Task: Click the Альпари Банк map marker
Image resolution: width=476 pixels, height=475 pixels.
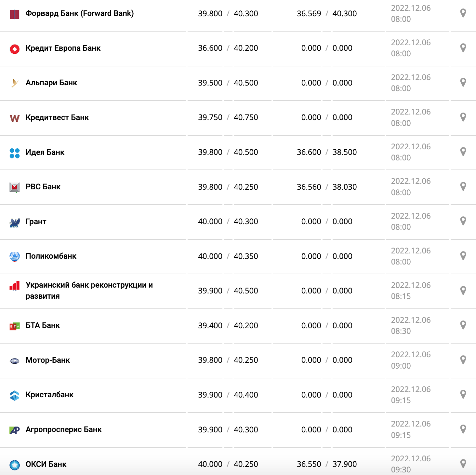Action: pyautogui.click(x=463, y=82)
